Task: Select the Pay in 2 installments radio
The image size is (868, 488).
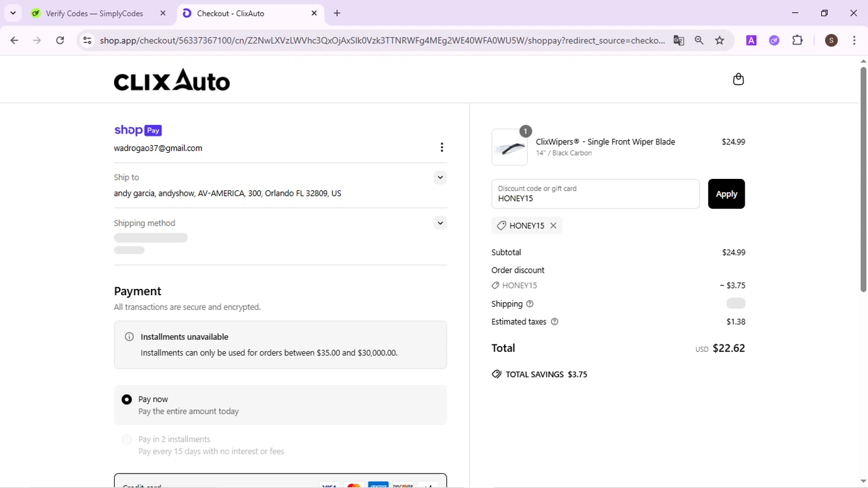Action: point(127,439)
